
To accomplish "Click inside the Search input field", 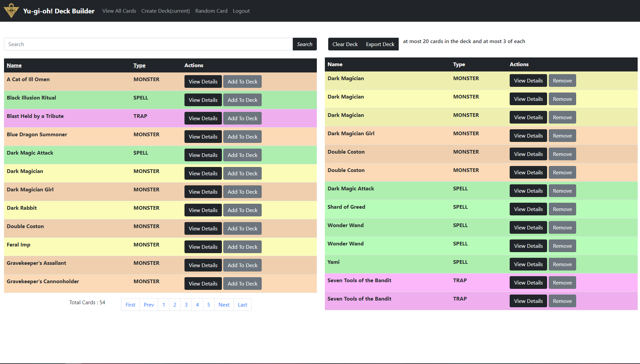I will (x=147, y=44).
